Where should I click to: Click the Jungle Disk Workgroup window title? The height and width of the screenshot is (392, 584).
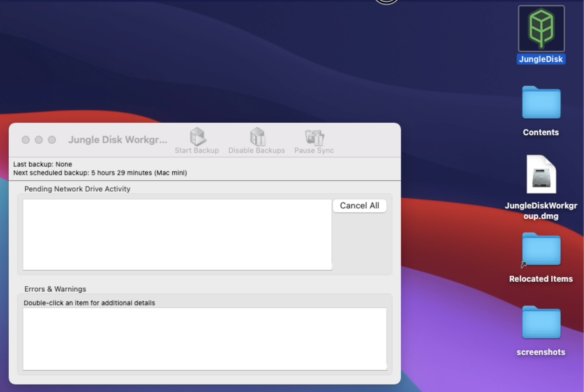pyautogui.click(x=118, y=140)
